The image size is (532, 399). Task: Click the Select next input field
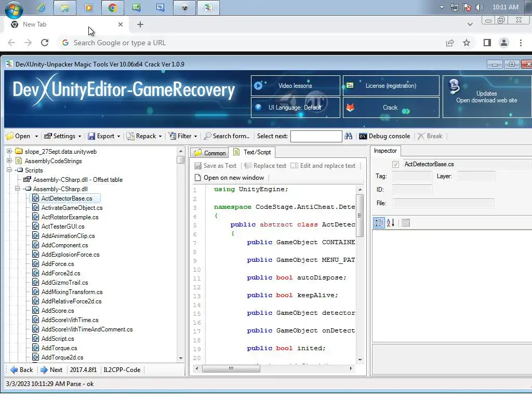316,136
